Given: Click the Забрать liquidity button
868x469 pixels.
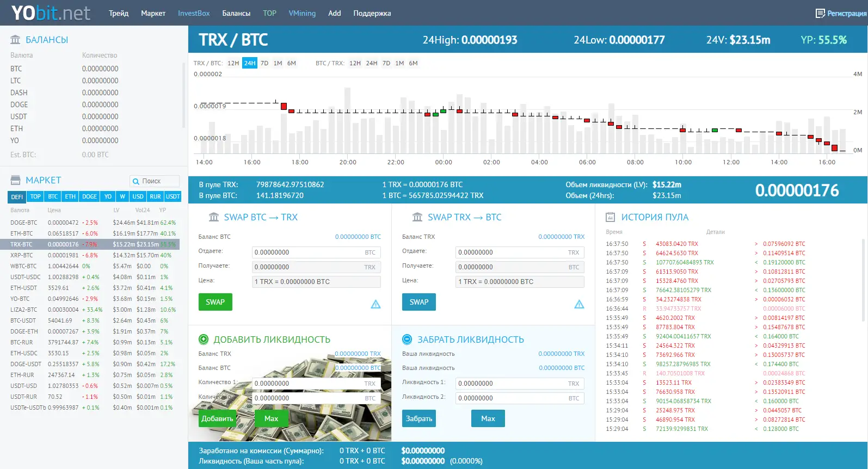Looking at the screenshot, I should pyautogui.click(x=419, y=418).
